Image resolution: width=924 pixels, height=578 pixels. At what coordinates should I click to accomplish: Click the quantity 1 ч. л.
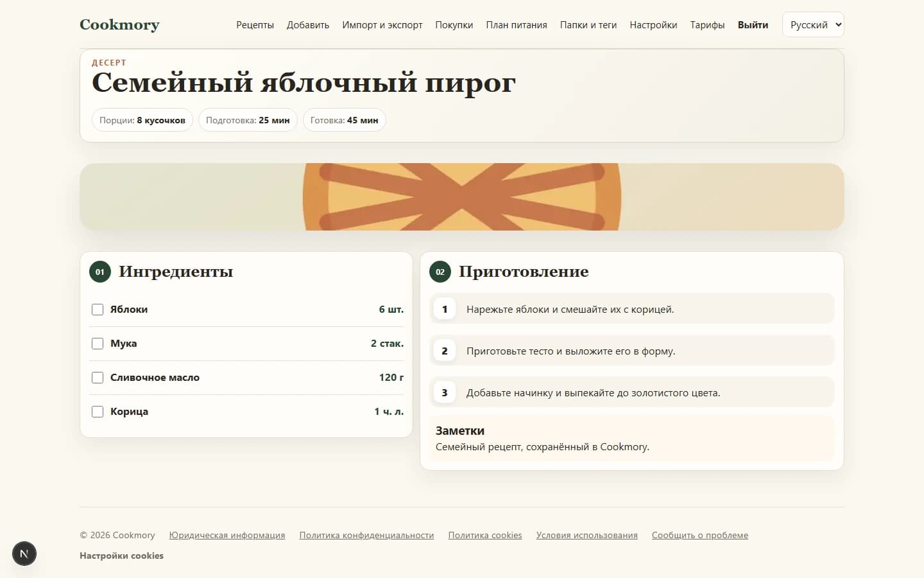click(x=389, y=412)
